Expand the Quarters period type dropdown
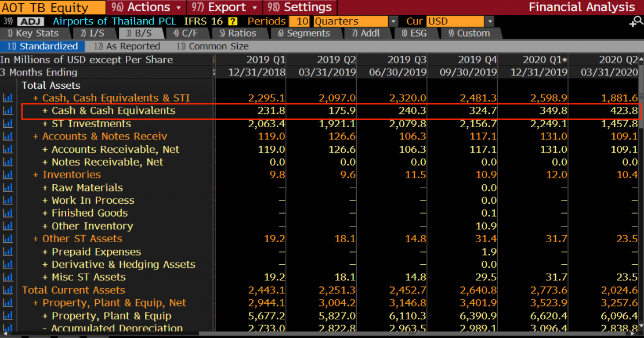The height and width of the screenshot is (338, 644). point(393,21)
